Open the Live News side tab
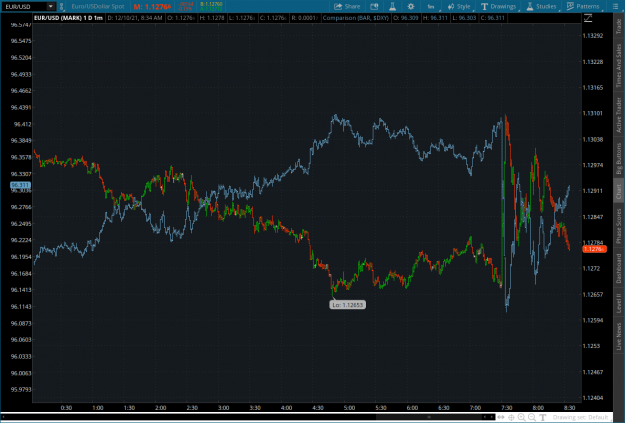Image resolution: width=625 pixels, height=423 pixels. [619, 336]
